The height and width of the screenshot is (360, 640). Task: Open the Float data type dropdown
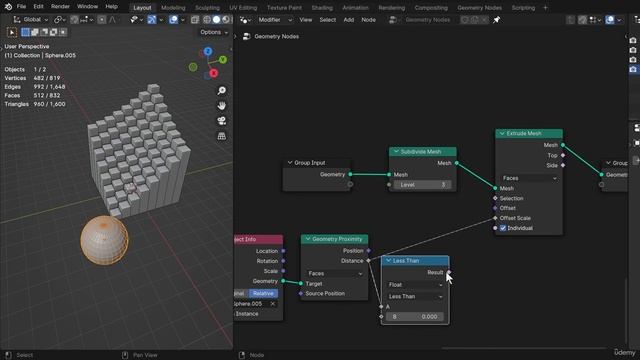415,284
